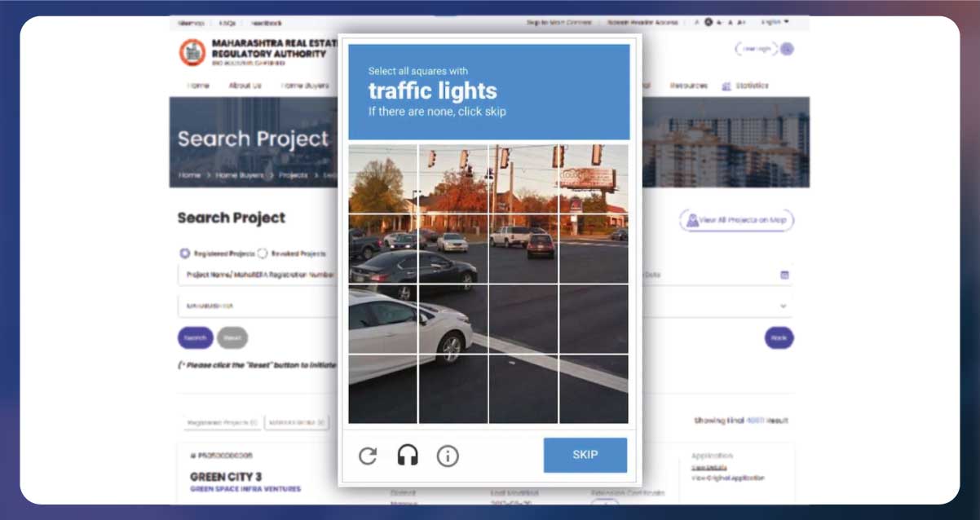This screenshot has width=980, height=520.
Task: Go to Home Buyers in the breadcrumb
Action: click(241, 175)
